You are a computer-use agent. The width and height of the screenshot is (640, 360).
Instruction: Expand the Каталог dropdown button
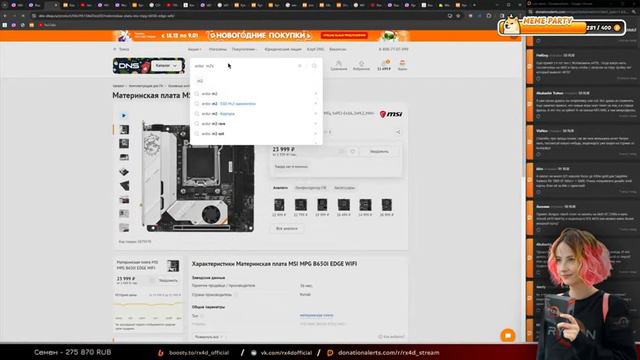[x=167, y=66]
